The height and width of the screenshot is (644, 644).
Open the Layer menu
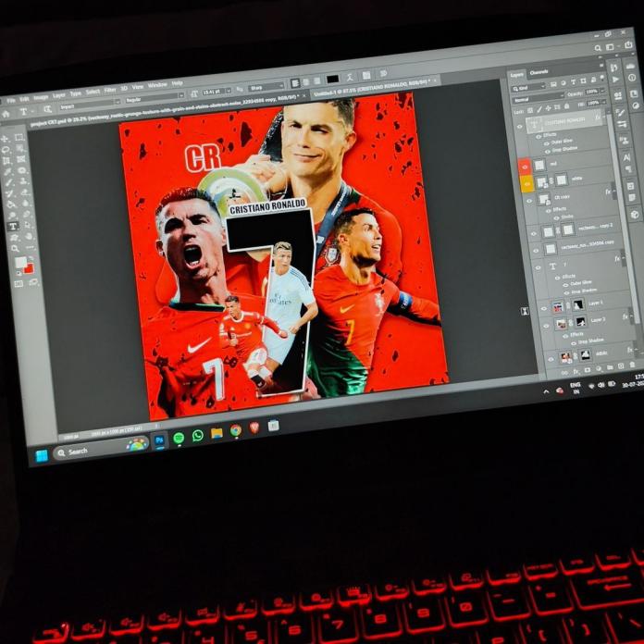58,95
